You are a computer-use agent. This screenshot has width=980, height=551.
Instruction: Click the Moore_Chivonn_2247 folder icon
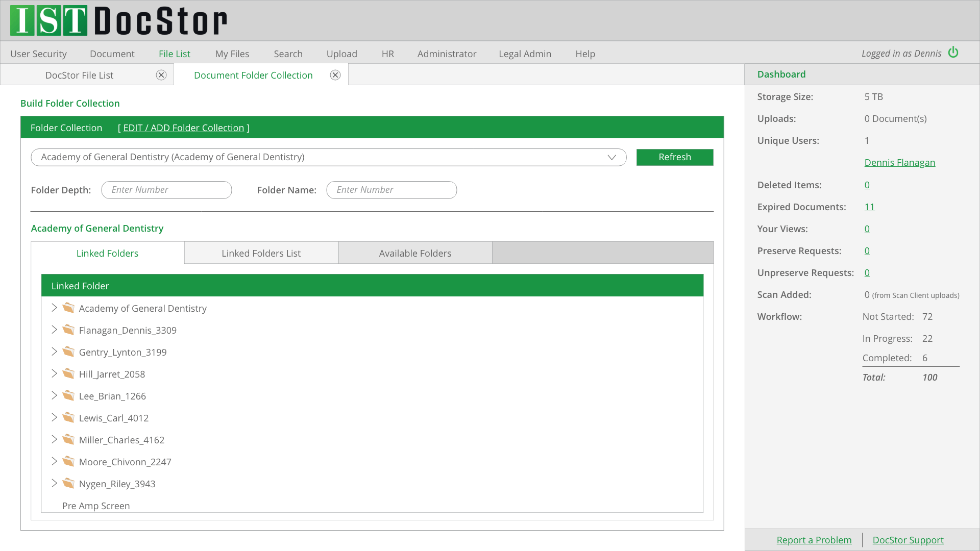click(x=68, y=461)
